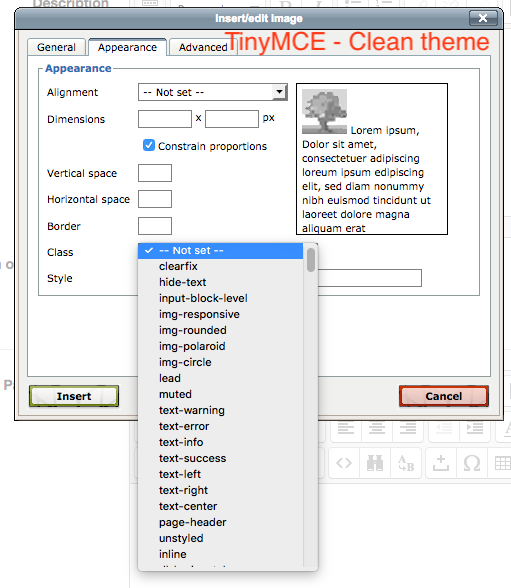Open the Alignment dropdown
511x588 pixels.
click(213, 92)
